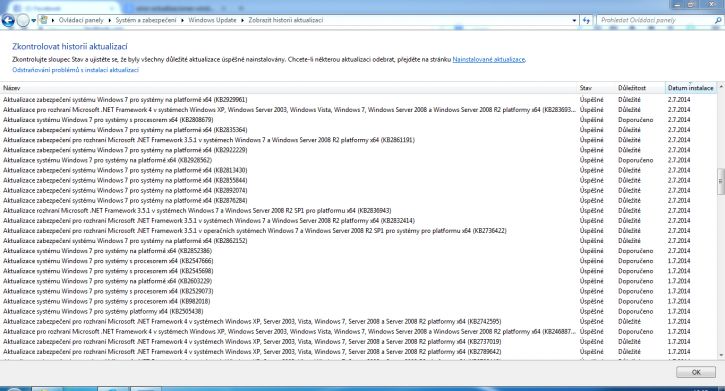Expand the arrow after Windows Update breadcrumb
725x391 pixels.
click(242, 20)
